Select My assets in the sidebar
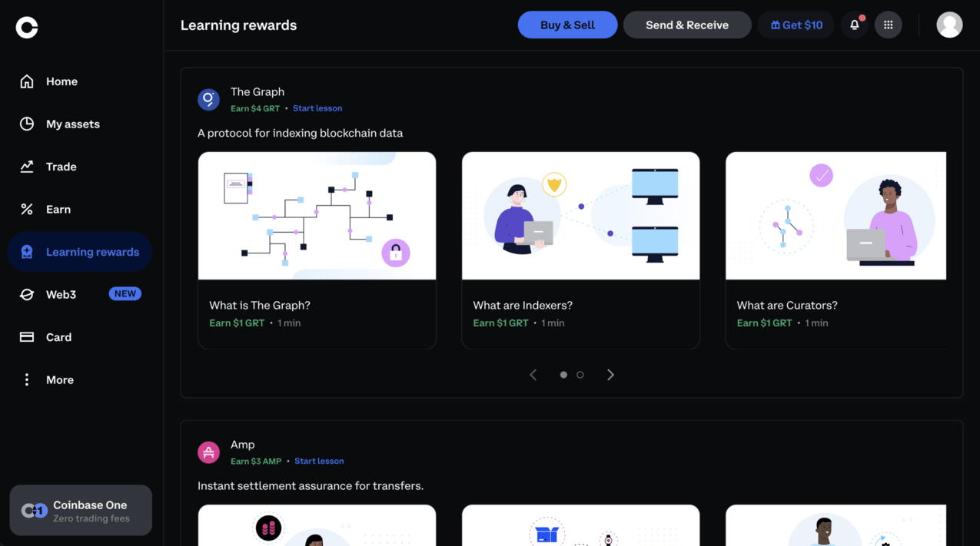This screenshot has height=546, width=980. (x=72, y=124)
